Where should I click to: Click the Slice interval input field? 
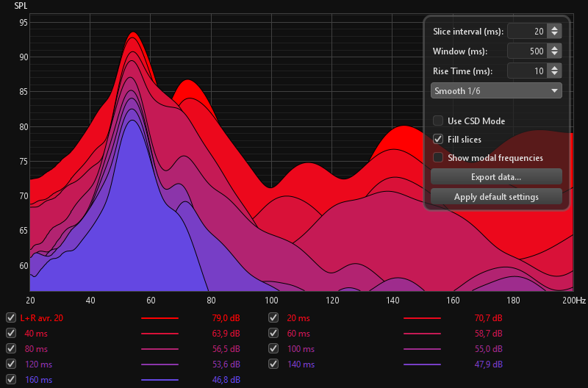point(526,32)
